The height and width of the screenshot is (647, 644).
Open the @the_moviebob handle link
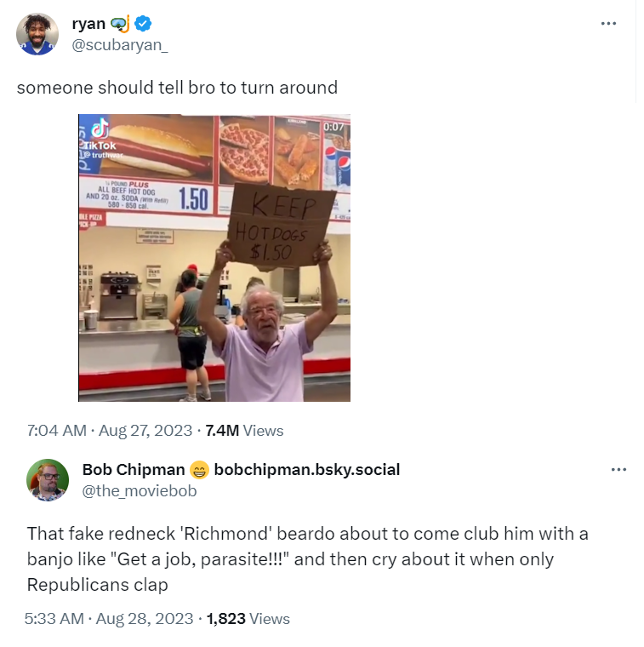coord(139,490)
